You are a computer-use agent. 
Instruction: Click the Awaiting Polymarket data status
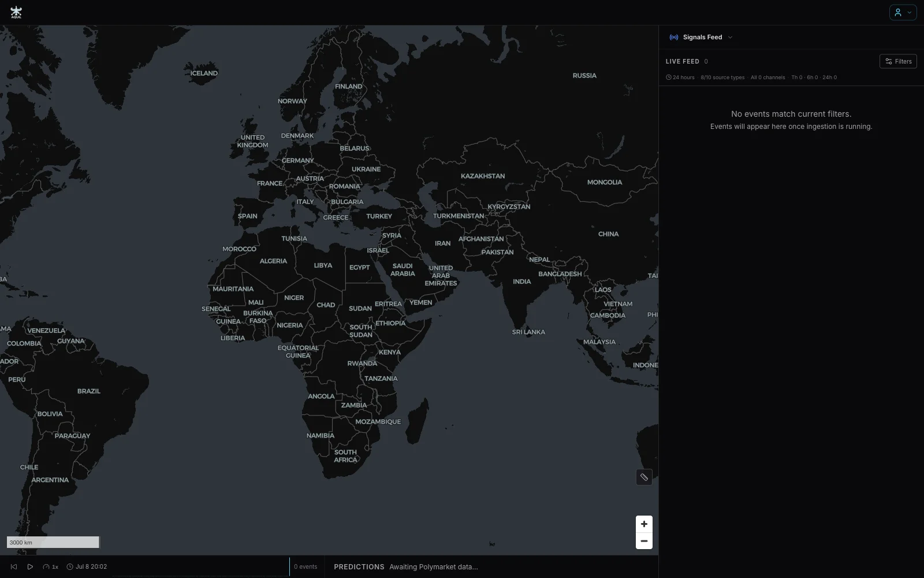point(434,566)
